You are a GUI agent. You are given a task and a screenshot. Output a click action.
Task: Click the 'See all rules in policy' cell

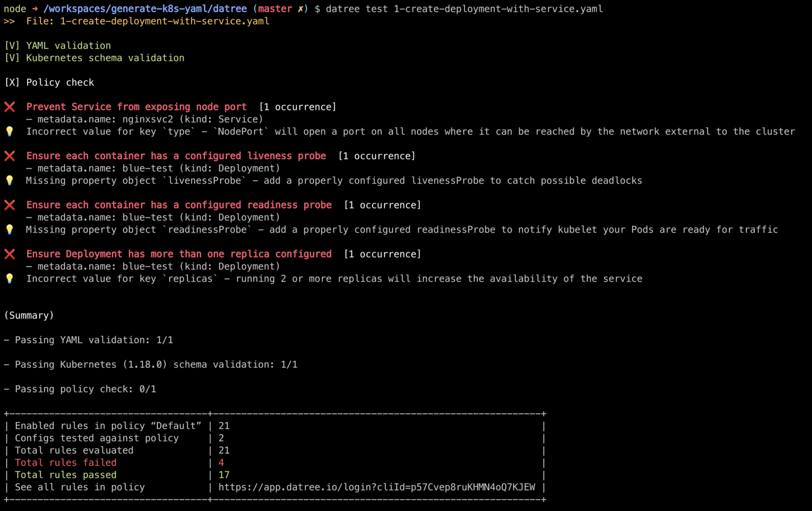pos(80,487)
